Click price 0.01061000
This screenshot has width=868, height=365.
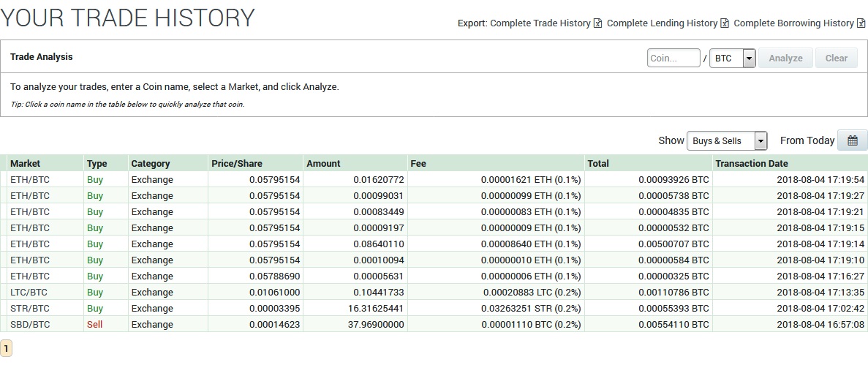tap(274, 292)
